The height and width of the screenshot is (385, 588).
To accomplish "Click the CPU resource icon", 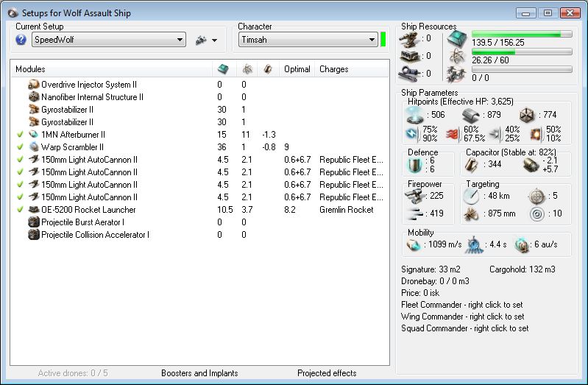I will 457,39.
